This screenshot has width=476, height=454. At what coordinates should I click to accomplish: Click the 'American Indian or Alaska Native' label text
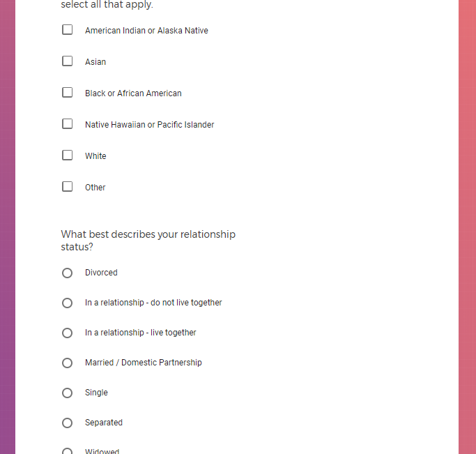[x=146, y=31]
